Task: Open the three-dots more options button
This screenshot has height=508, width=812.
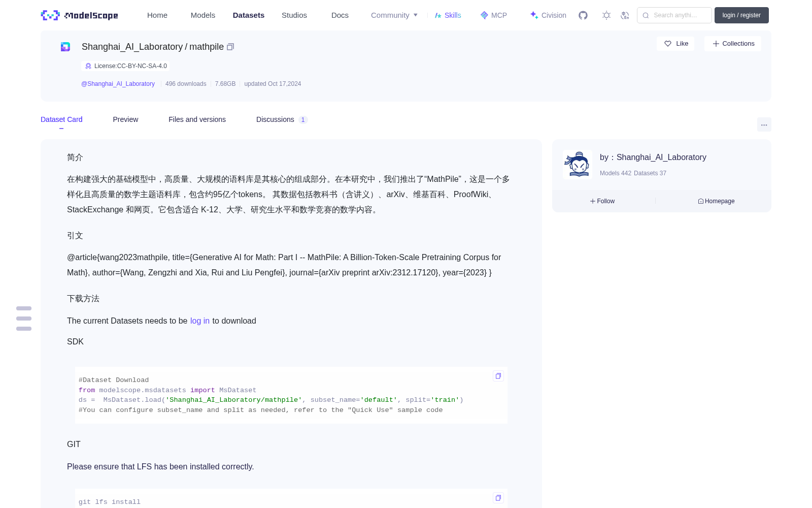Action: 764,124
